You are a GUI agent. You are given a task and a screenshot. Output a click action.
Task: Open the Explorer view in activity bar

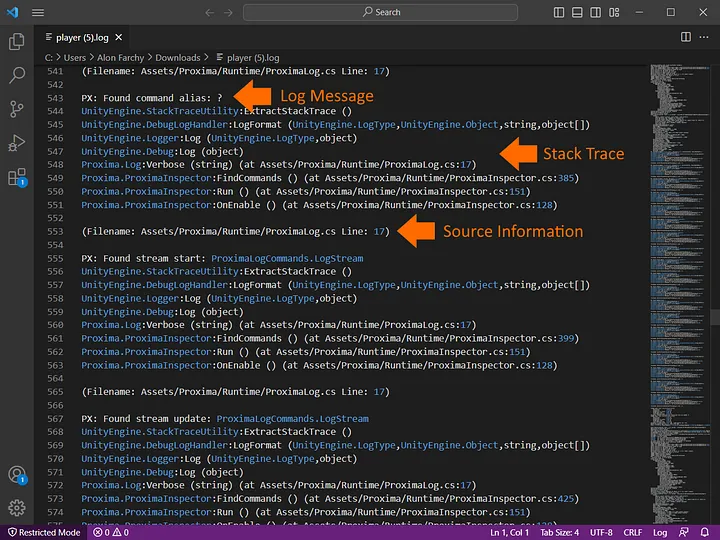point(17,42)
